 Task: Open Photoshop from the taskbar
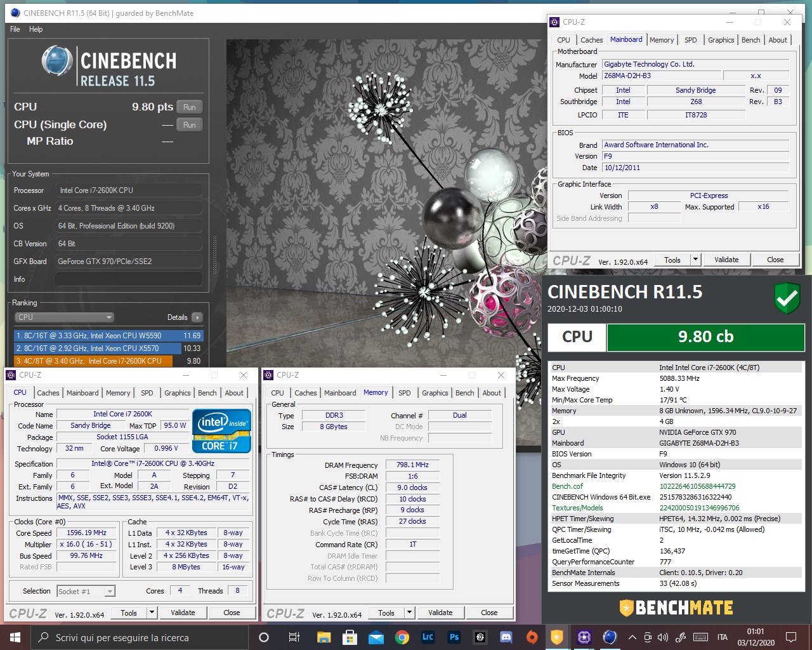tap(454, 637)
